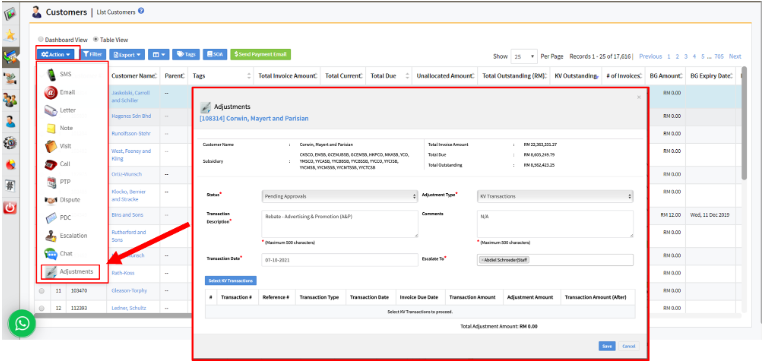Screen dimensions: 762x364
Task: Pick the Note option in the Action menu
Action: click(x=66, y=128)
